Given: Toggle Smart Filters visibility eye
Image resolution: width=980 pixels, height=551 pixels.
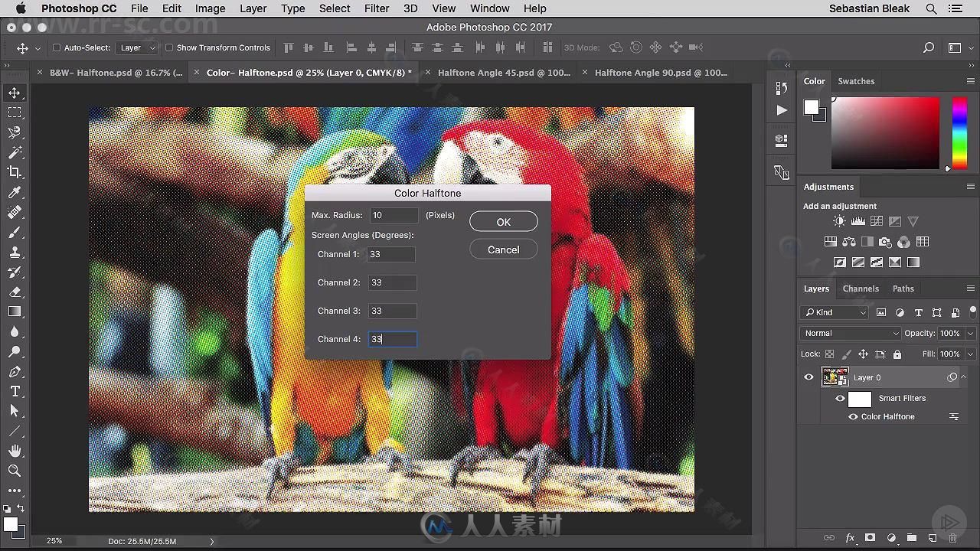Looking at the screenshot, I should pyautogui.click(x=840, y=399).
